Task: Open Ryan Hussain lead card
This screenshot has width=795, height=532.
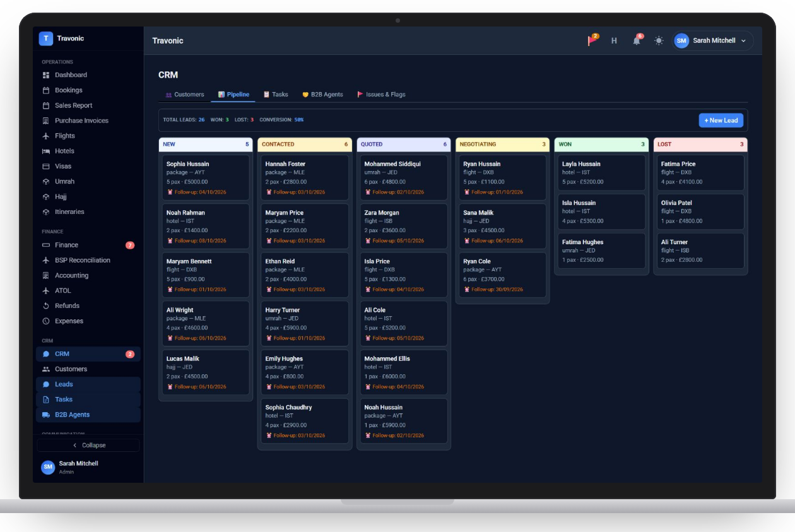Action: (503, 177)
